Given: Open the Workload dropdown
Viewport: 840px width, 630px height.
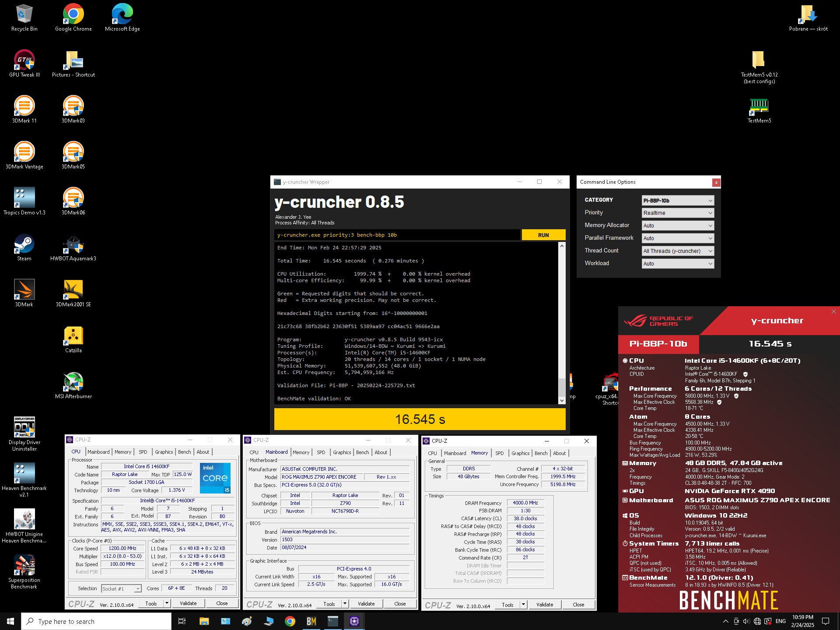Looking at the screenshot, I should coord(678,264).
